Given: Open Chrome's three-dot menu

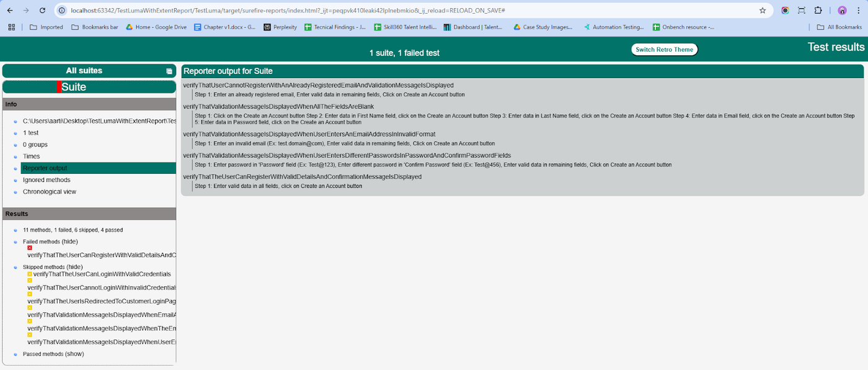Looking at the screenshot, I should click(859, 11).
